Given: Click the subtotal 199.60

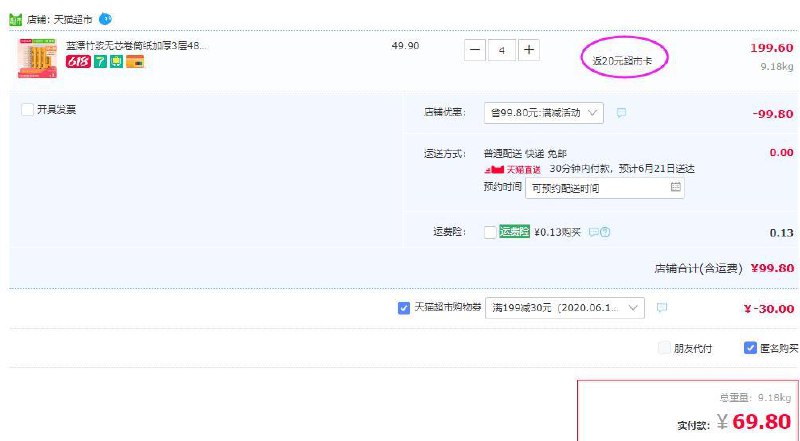Looking at the screenshot, I should click(x=771, y=48).
